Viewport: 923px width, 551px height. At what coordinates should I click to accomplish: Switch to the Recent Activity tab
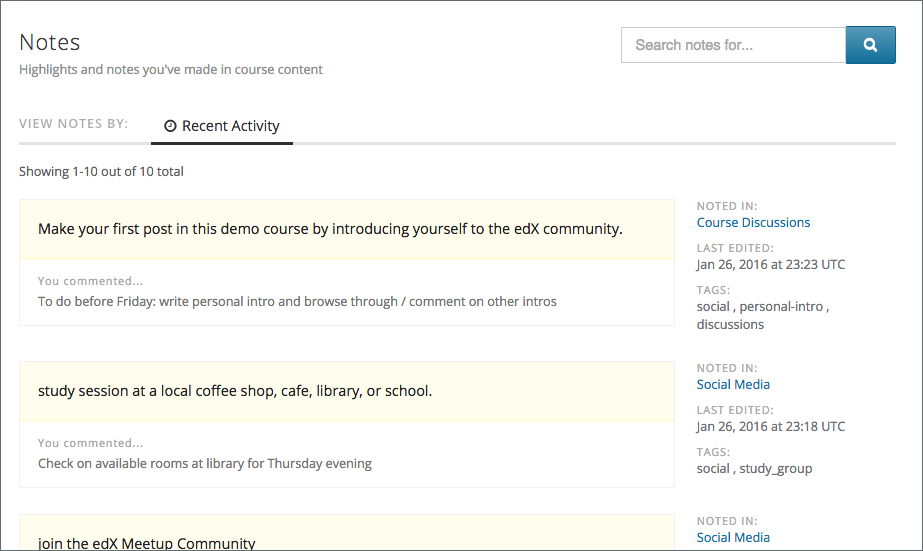tap(222, 126)
